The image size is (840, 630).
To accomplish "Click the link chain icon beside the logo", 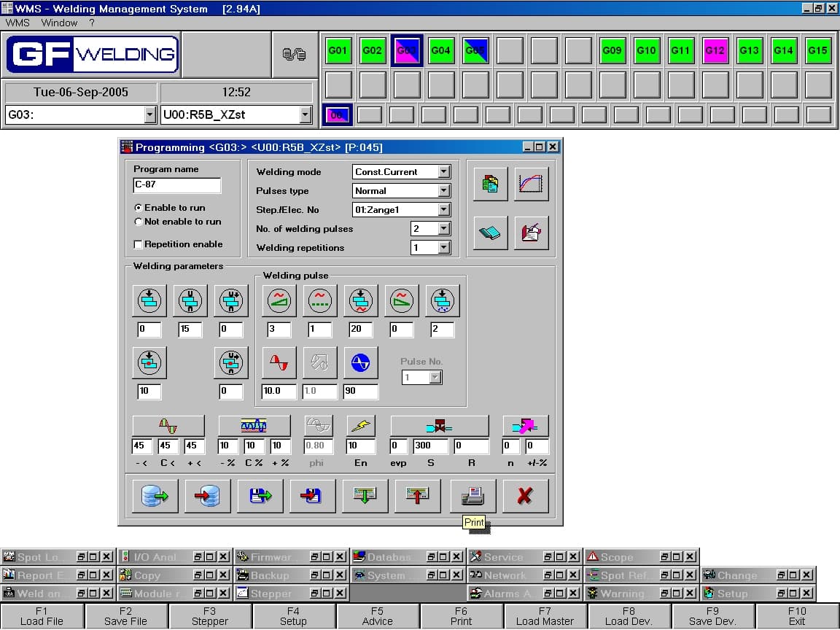I will point(294,54).
